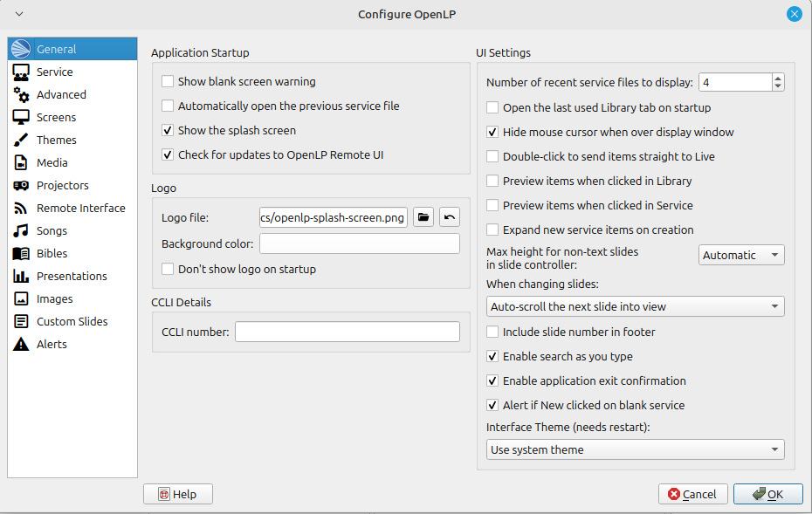
Task: Click into the CCLI number field
Action: pos(347,332)
